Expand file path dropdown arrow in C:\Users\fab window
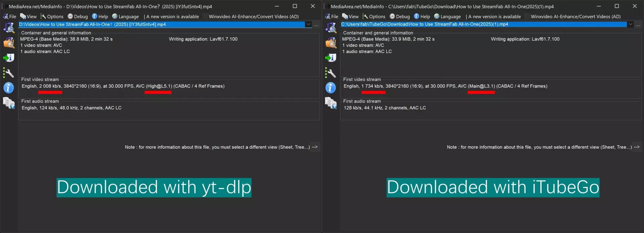This screenshot has width=644, height=233. pos(630,25)
